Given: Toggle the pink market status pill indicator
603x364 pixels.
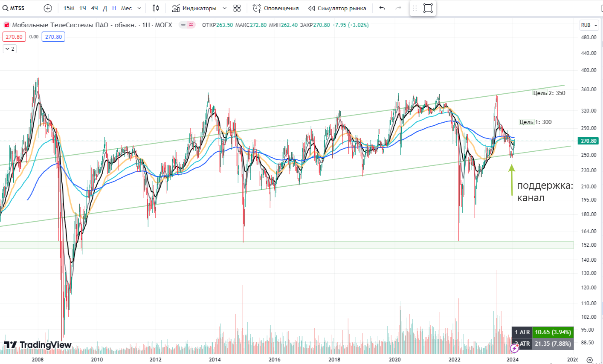Looking at the screenshot, I should 187,25.
